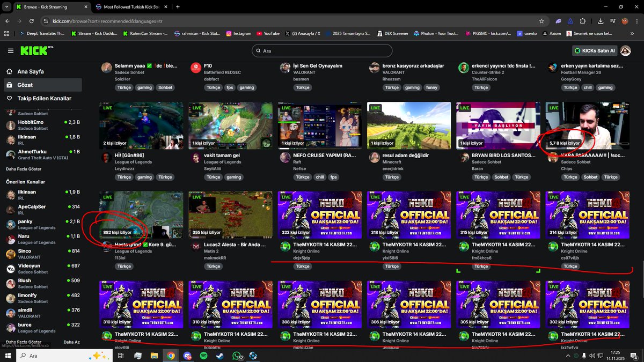Click the KICKs Satın Al button
Image resolution: width=644 pixels, height=362 pixels.
[594, 50]
